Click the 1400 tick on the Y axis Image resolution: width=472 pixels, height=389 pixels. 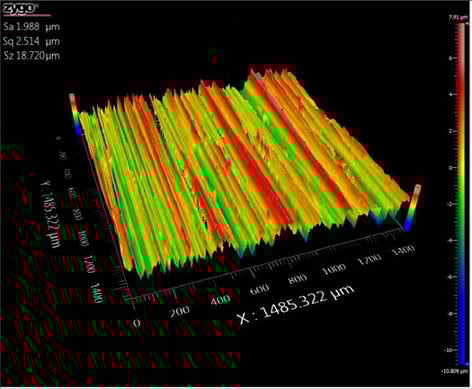click(x=97, y=293)
